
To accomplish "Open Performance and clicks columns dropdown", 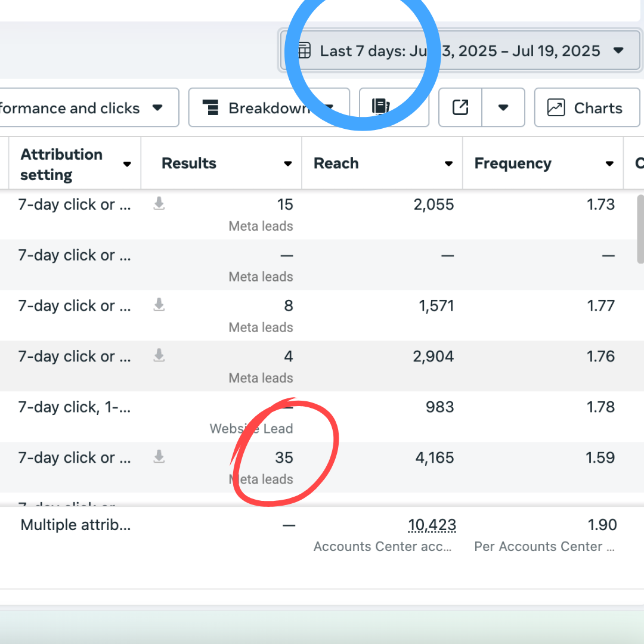I will [157, 108].
